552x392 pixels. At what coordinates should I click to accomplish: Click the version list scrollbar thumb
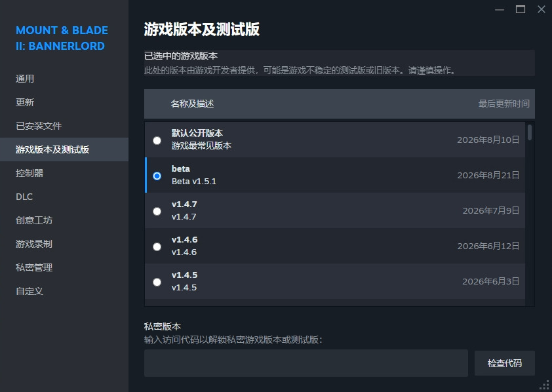tap(530, 132)
